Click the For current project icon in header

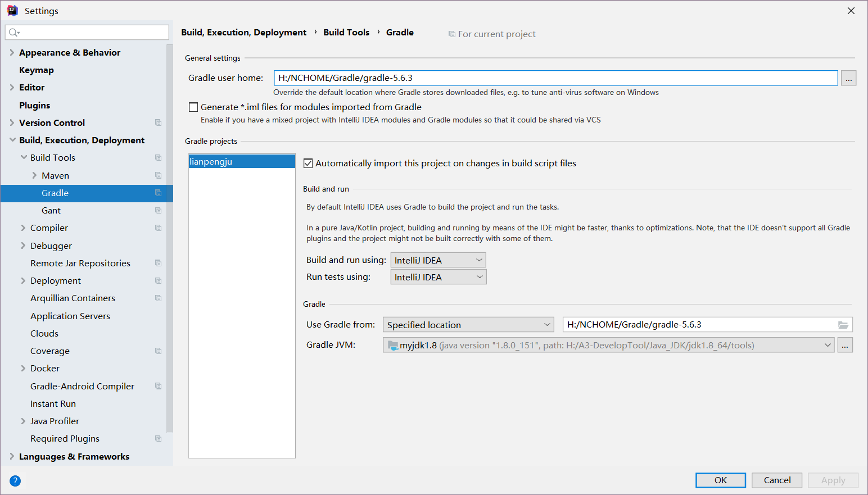(452, 34)
